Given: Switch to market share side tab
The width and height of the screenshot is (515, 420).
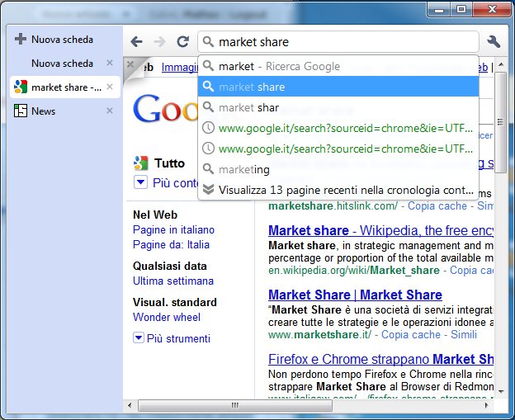Looking at the screenshot, I should pos(64,87).
